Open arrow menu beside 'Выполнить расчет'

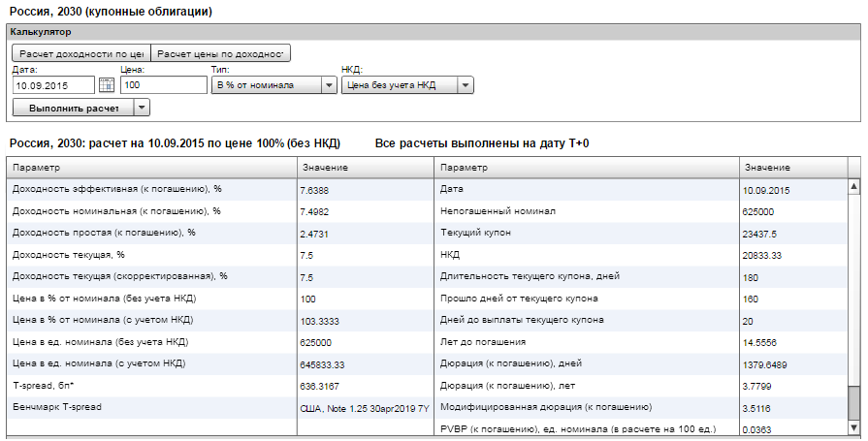142,108
